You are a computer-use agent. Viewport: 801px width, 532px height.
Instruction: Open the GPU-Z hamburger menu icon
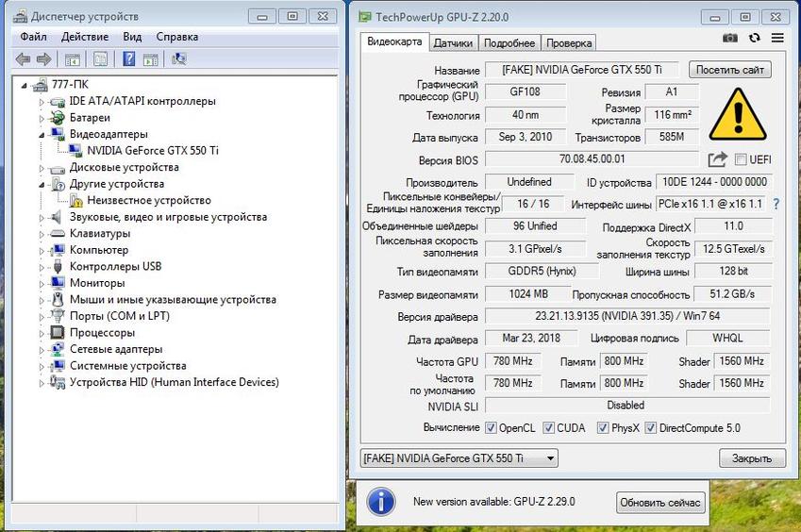point(777,38)
